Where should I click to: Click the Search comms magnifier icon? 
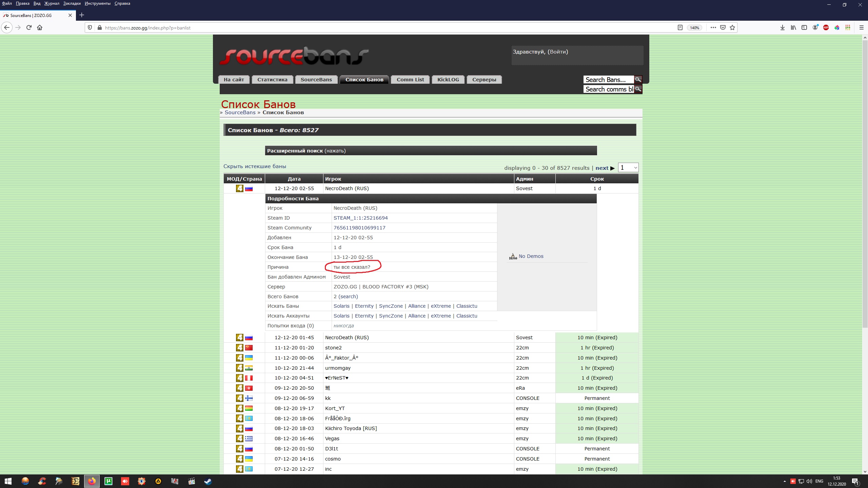tap(638, 89)
